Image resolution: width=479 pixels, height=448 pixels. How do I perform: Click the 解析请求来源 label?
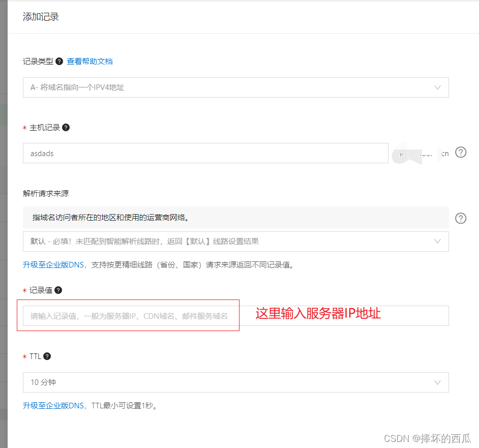(46, 193)
